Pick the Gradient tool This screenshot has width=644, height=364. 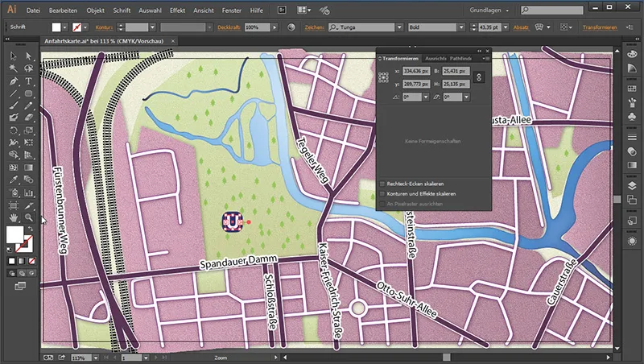(28, 168)
